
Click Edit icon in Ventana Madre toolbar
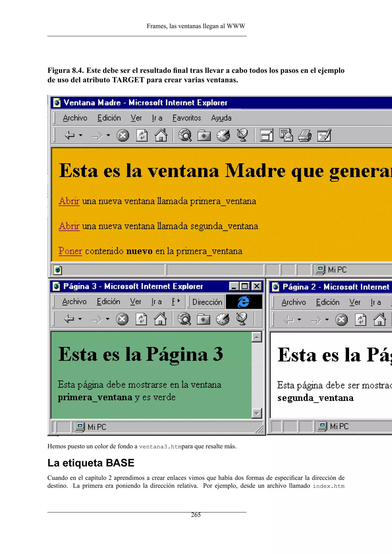pos(324,135)
